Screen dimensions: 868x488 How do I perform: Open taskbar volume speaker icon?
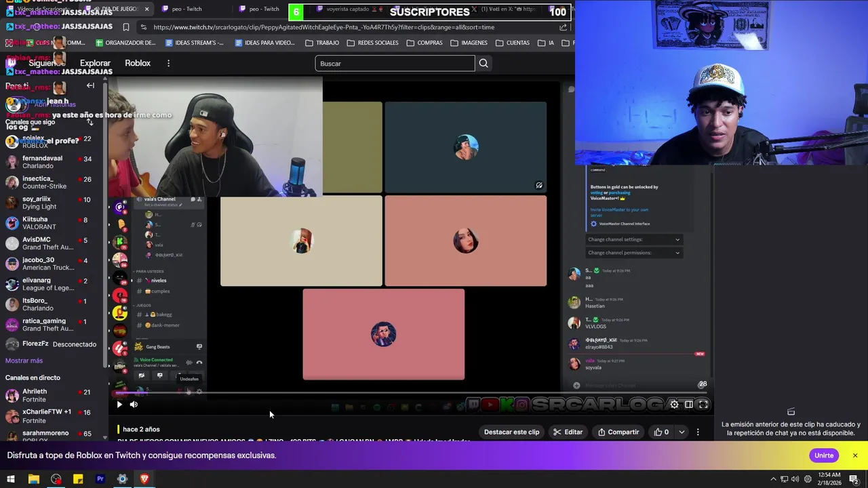tap(795, 479)
